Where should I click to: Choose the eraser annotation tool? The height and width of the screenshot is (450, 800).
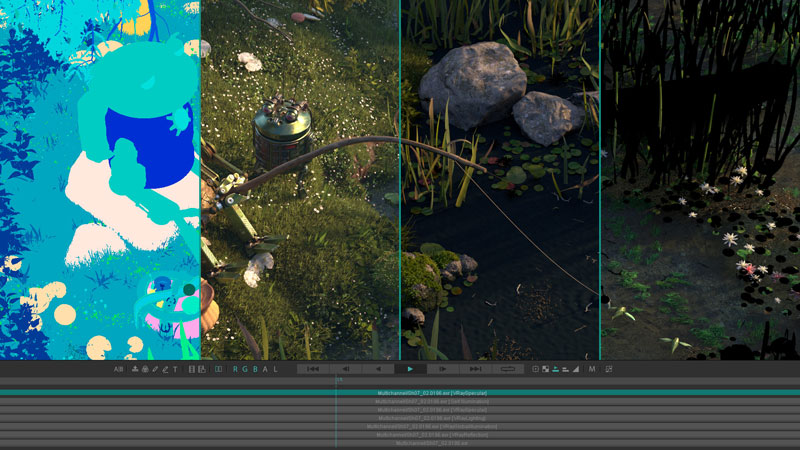click(165, 369)
